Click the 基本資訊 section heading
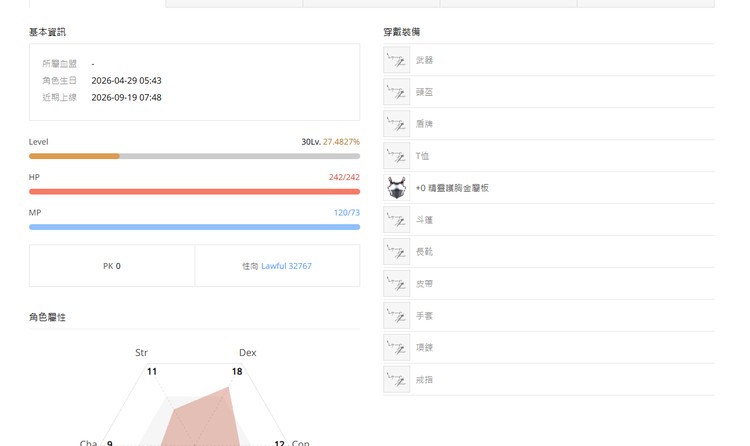The width and height of the screenshot is (750, 446). coord(47,32)
